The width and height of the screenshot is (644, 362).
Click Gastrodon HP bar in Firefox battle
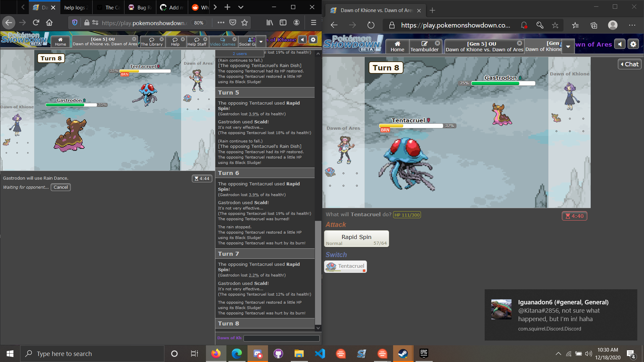point(71,105)
